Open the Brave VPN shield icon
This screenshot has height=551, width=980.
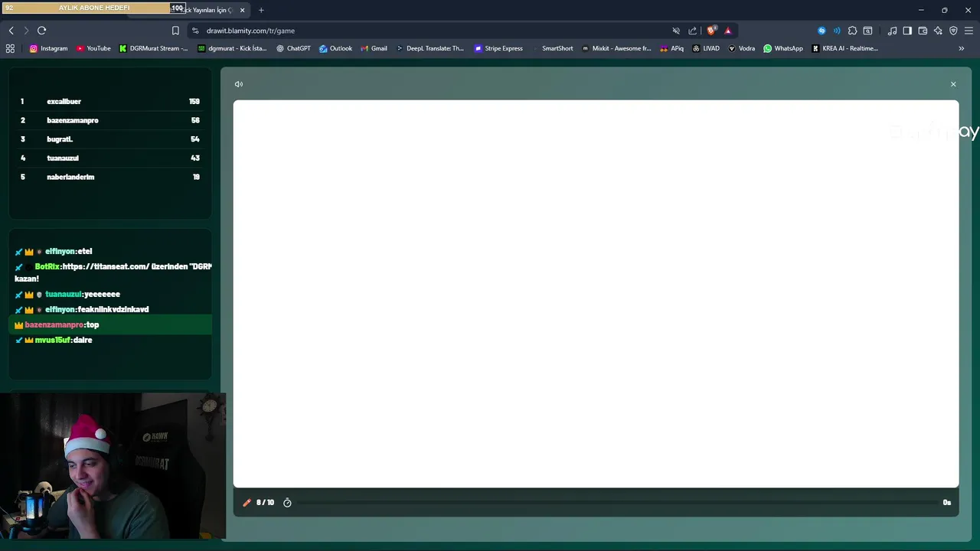(x=953, y=31)
